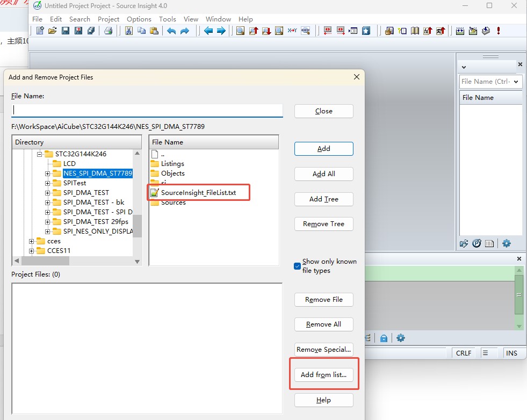Image resolution: width=527 pixels, height=420 pixels.
Task: Click the red exclamation mark toolbar icon
Action: coord(499,31)
